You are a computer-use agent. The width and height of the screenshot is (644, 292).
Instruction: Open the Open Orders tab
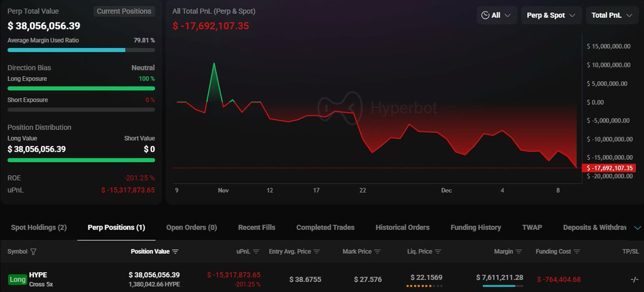pyautogui.click(x=192, y=228)
